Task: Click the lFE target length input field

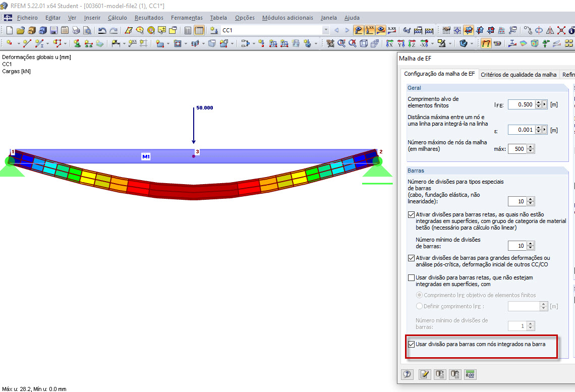Action: [x=522, y=104]
